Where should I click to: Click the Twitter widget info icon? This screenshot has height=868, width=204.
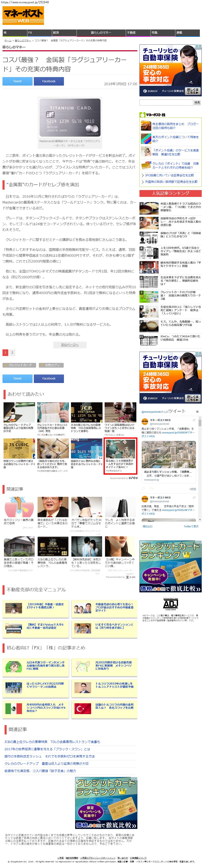(197, 411)
